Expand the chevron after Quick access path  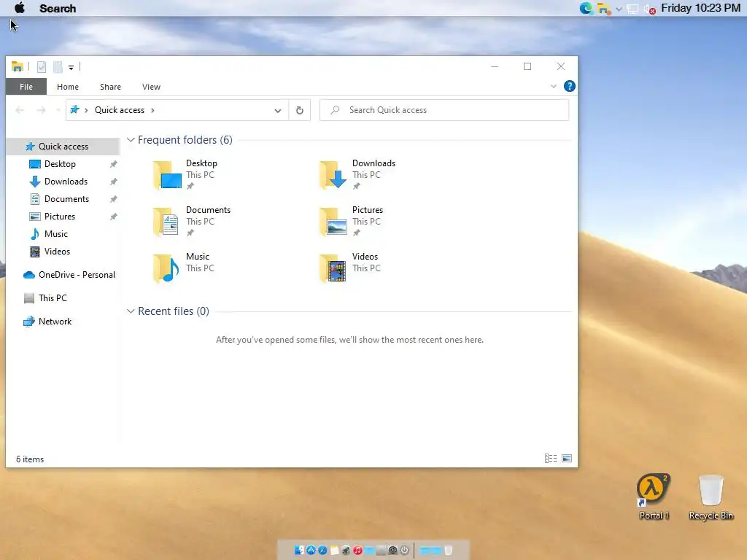point(152,110)
